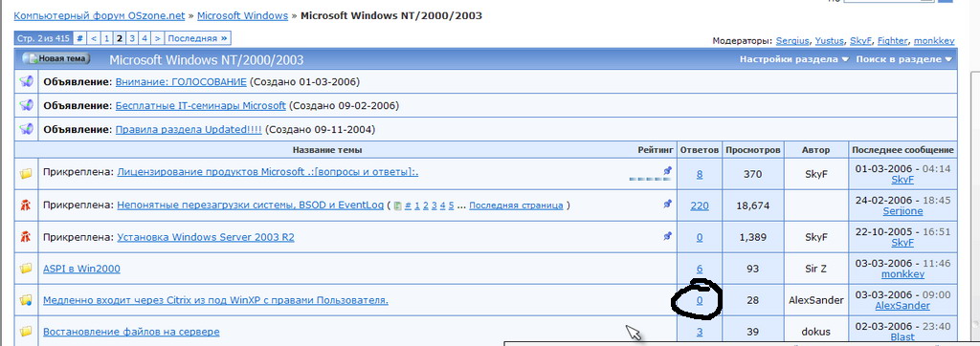Click the Новая тема button icon
The image size is (980, 346).
click(x=56, y=58)
